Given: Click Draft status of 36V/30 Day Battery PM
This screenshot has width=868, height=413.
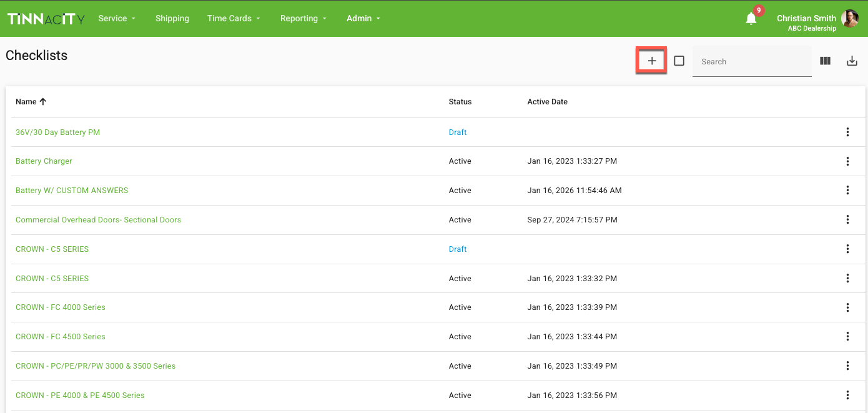Looking at the screenshot, I should point(458,132).
